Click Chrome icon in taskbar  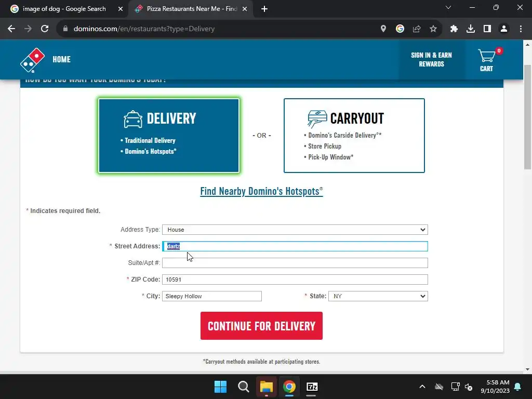pos(289,387)
